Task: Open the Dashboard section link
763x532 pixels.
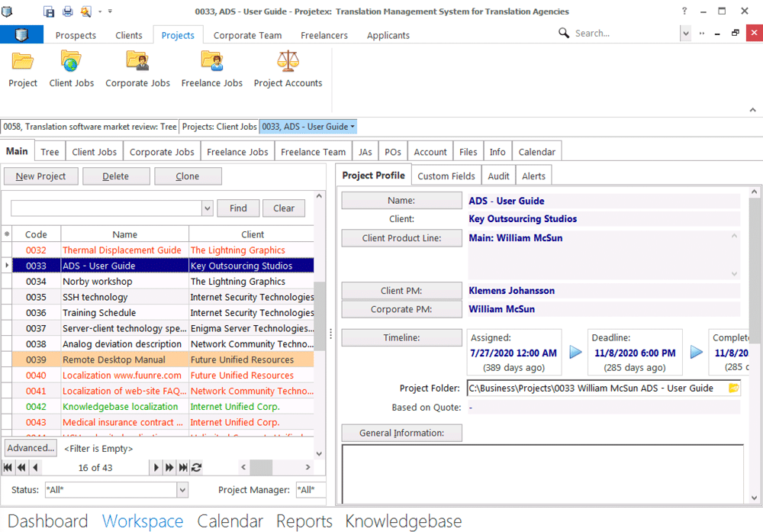Action: [x=47, y=521]
